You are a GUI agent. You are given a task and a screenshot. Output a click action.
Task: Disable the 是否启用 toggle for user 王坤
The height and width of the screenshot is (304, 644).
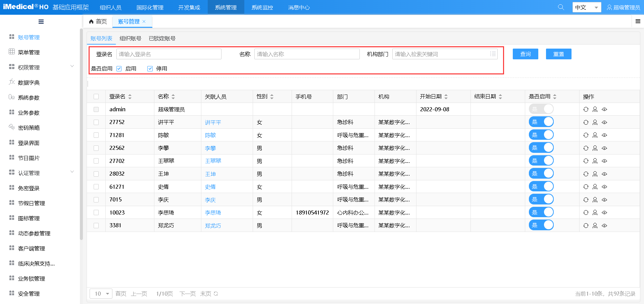541,173
